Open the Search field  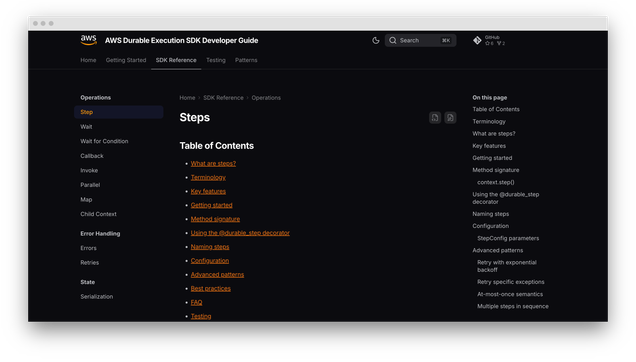[x=420, y=40]
